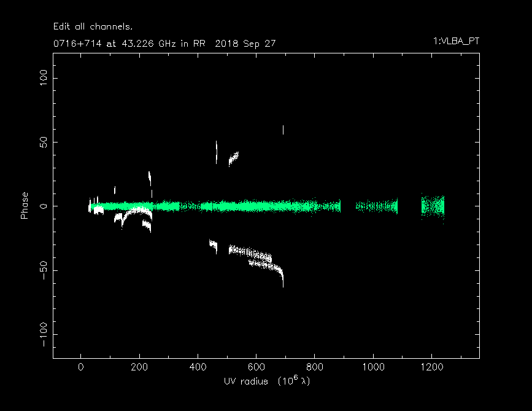
Task: Select the white data cluster near UV 520, phase 37
Action: point(233,159)
